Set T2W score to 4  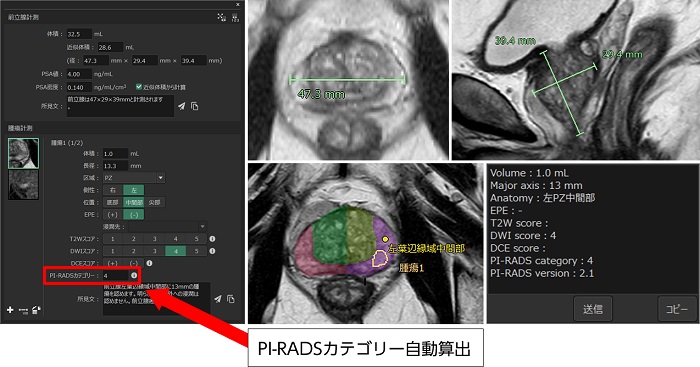click(x=175, y=239)
